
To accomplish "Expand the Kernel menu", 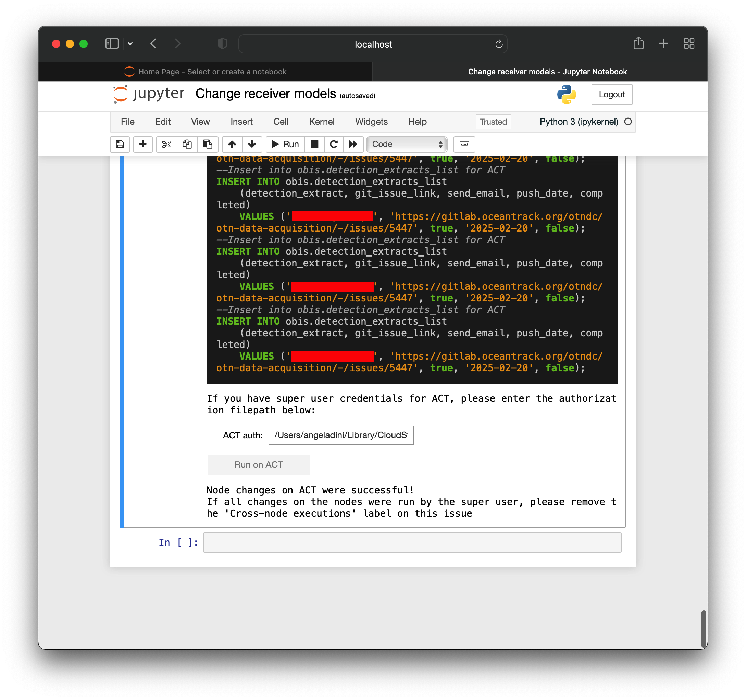I will tap(322, 121).
